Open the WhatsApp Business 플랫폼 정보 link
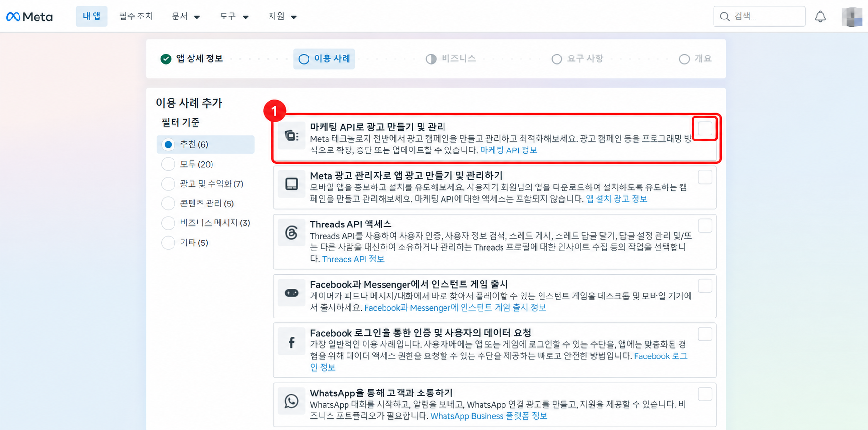 (489, 416)
